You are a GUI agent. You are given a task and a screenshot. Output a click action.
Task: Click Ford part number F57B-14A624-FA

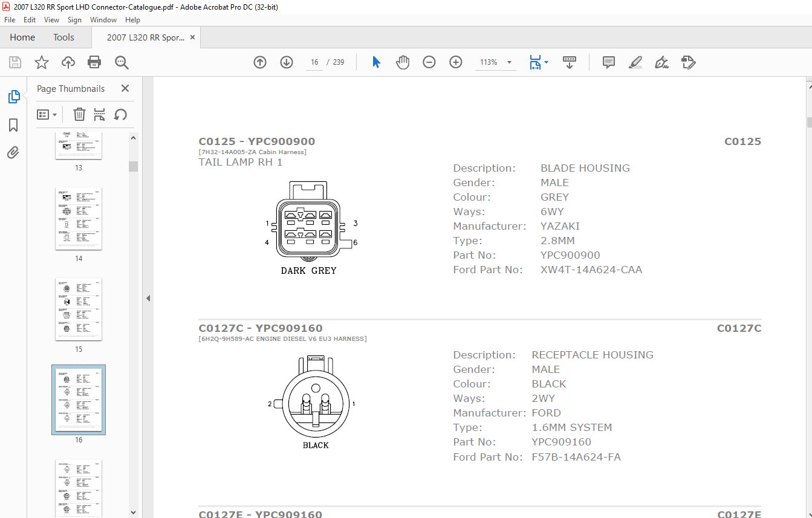coord(576,457)
